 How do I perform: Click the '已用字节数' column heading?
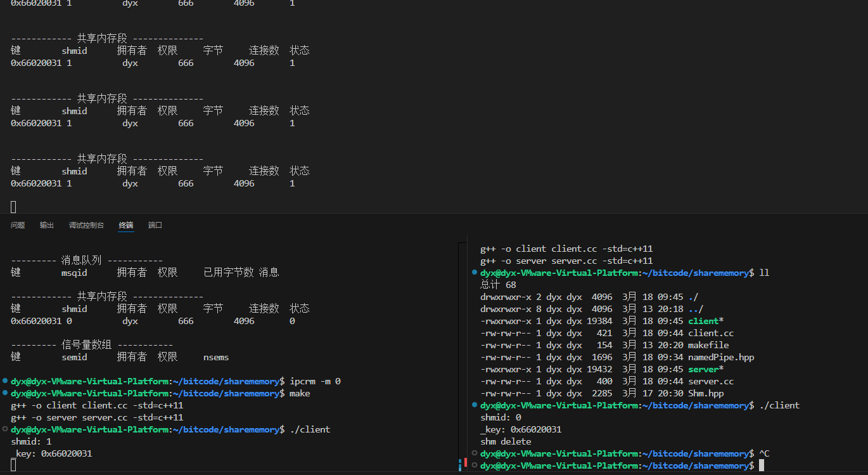pos(228,273)
